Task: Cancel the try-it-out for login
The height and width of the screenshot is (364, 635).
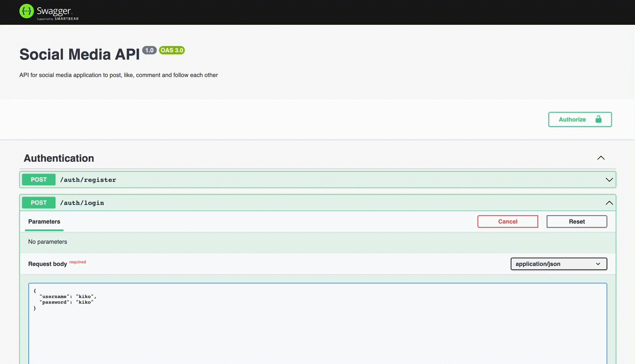Action: click(507, 221)
